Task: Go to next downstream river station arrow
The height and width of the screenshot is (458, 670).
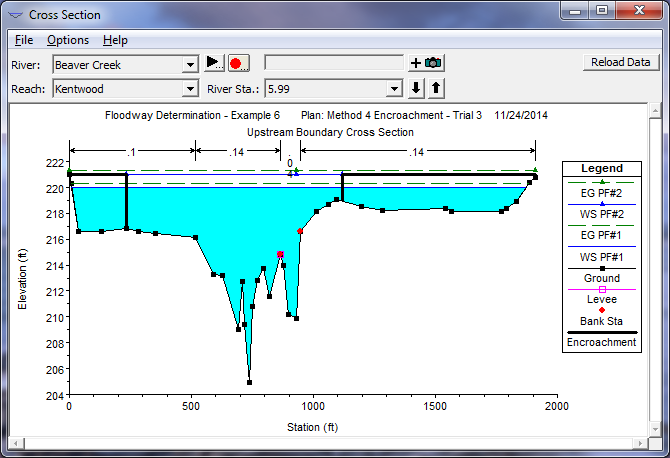Action: click(x=417, y=88)
